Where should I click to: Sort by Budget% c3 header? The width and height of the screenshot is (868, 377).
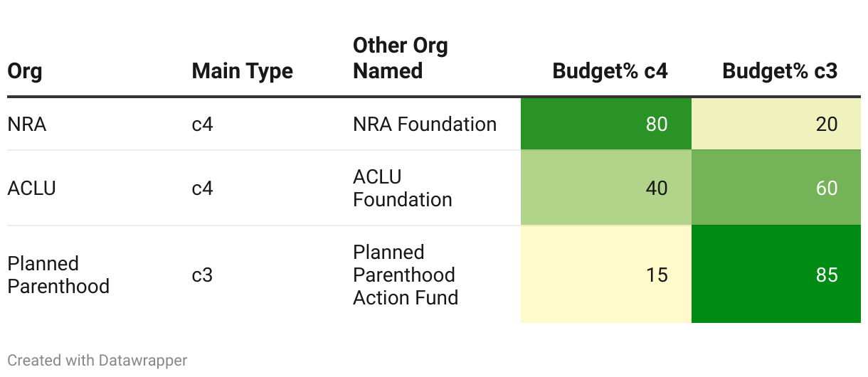(780, 71)
